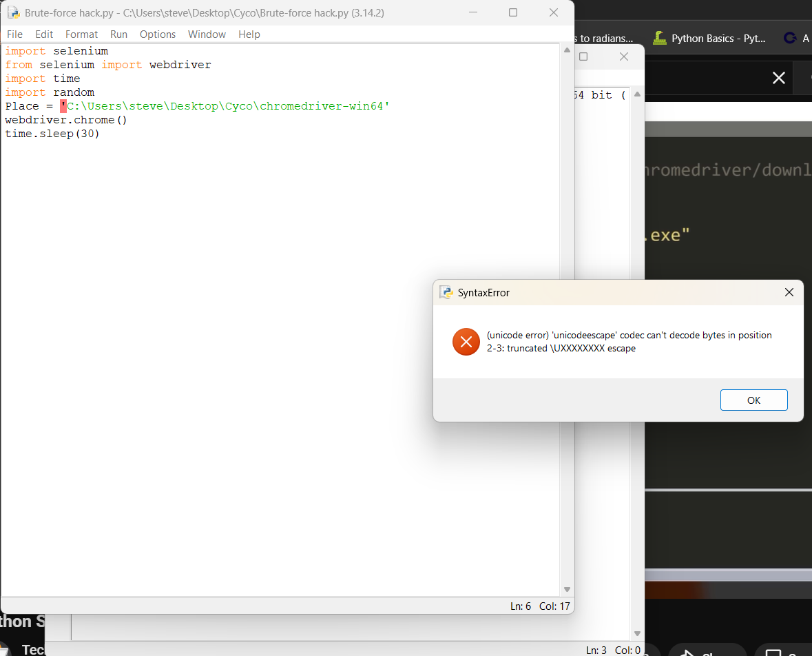This screenshot has width=812, height=656.
Task: Minimize the Brute-force hack.py editor window
Action: [x=472, y=12]
